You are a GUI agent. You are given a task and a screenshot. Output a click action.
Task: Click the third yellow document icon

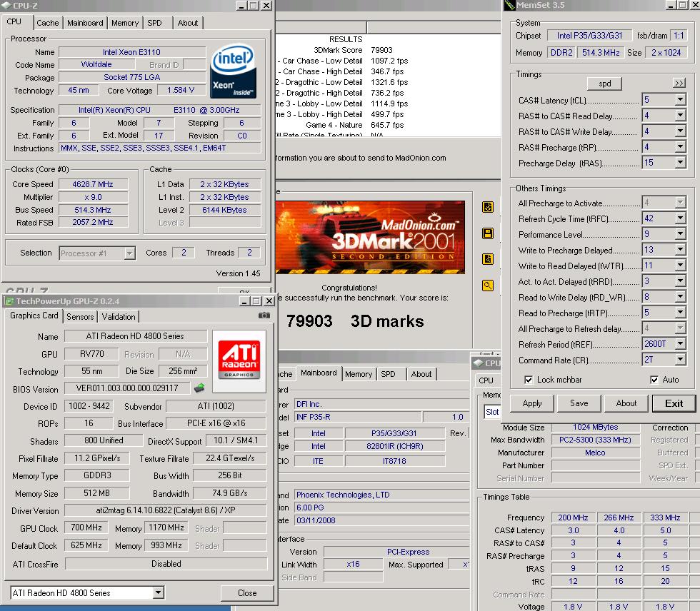487,259
